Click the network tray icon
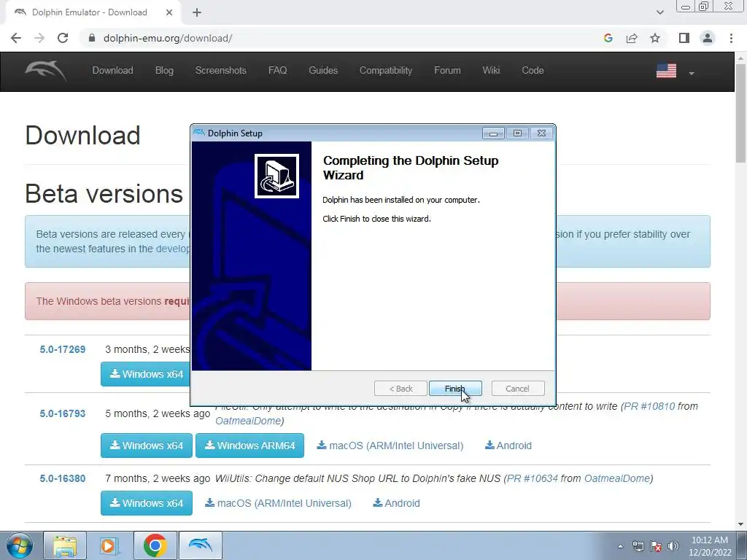Viewport: 747px width, 560px height. point(638,547)
